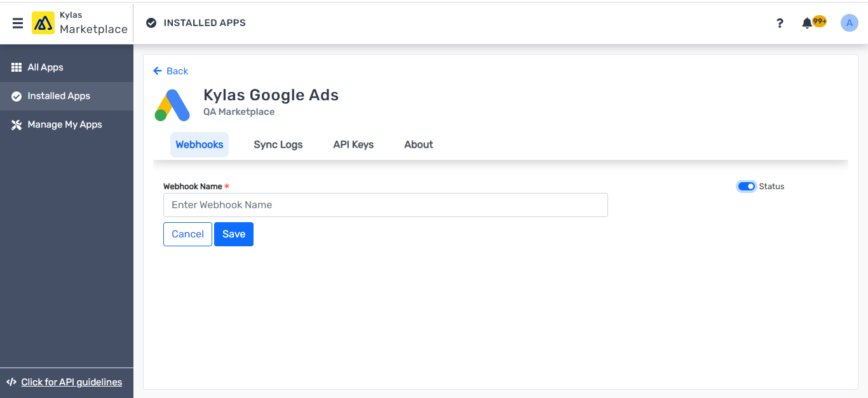This screenshot has height=398, width=868.
Task: Click the Enter Webhook Name field
Action: tap(385, 204)
